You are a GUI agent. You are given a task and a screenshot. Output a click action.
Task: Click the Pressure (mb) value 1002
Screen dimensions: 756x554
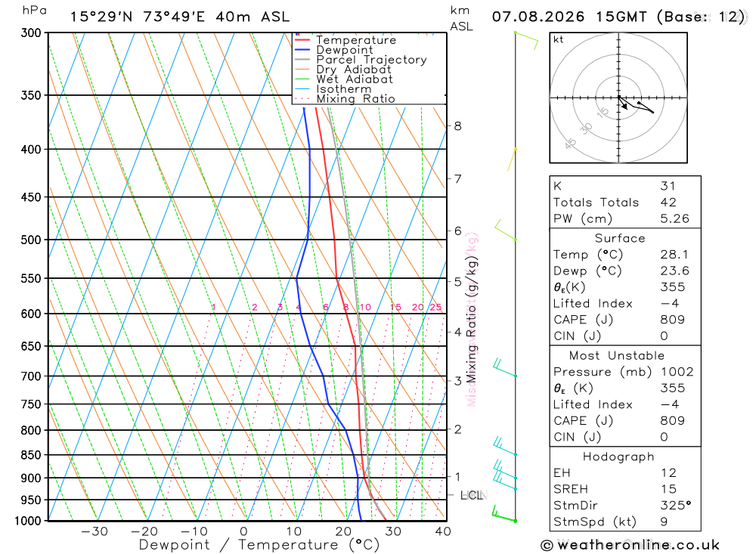click(x=677, y=372)
